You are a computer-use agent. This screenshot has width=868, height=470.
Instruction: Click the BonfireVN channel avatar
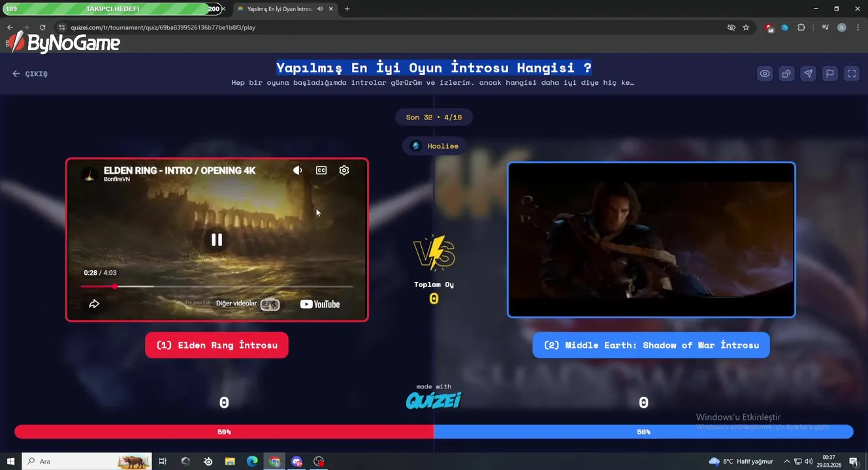click(89, 174)
